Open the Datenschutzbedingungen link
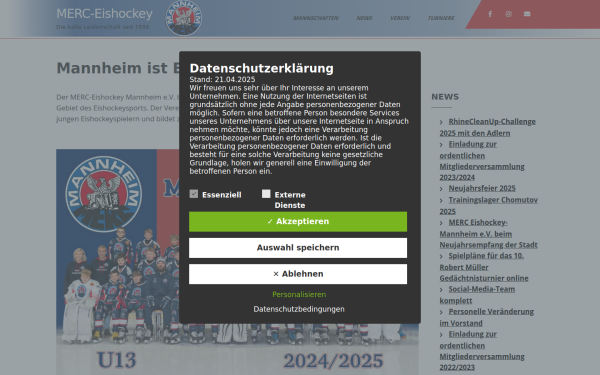This screenshot has height=375, width=600. tap(299, 309)
